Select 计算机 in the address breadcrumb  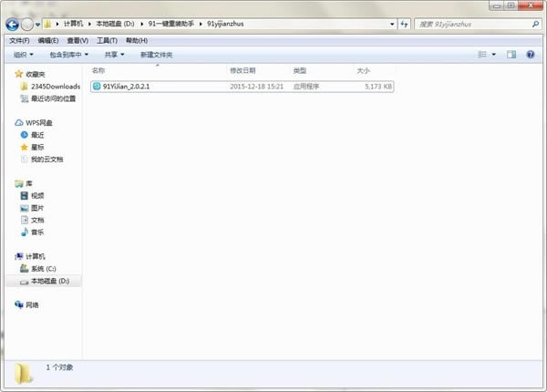tap(73, 24)
